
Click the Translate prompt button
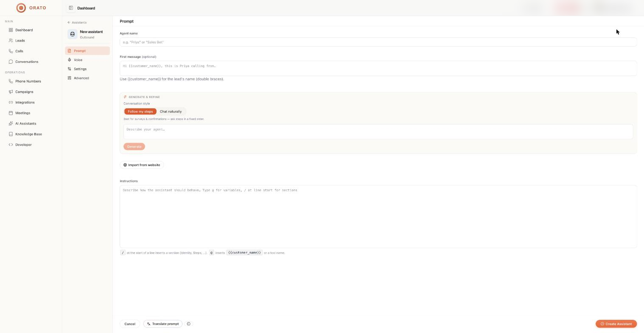point(163,324)
